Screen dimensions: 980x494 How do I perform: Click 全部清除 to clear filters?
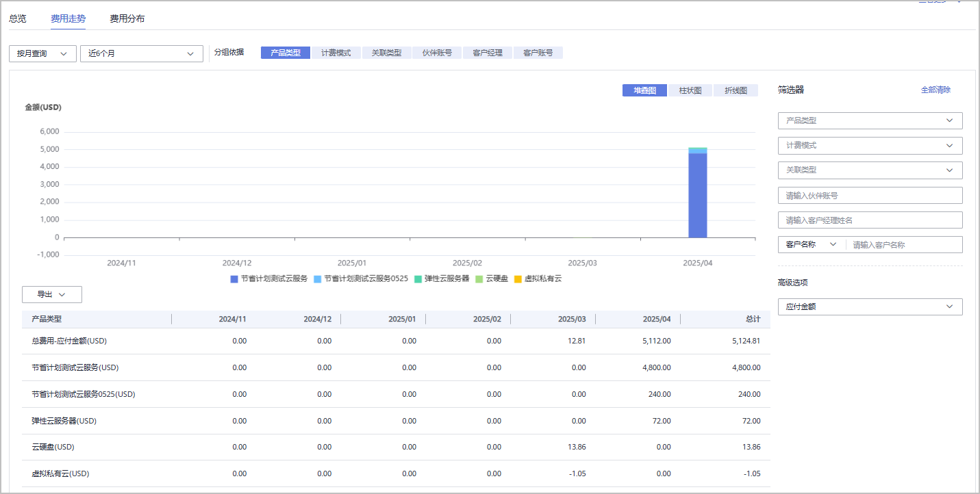click(935, 90)
